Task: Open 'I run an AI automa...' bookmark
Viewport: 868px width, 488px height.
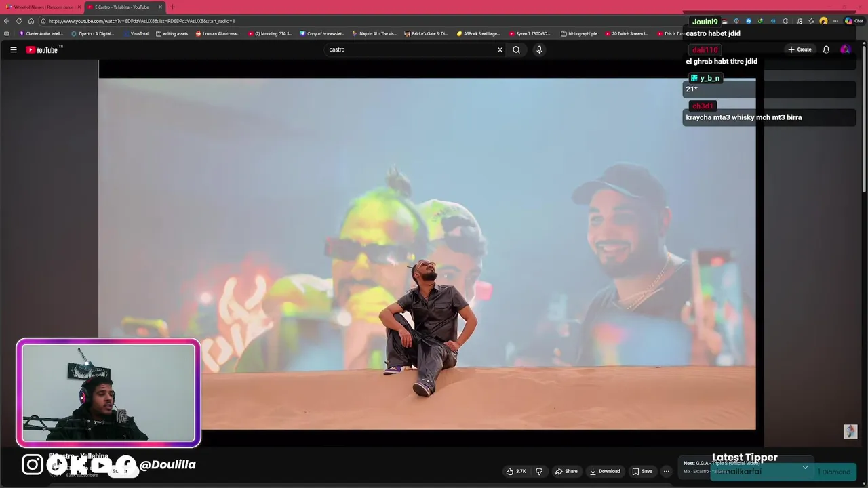Action: 218,33
